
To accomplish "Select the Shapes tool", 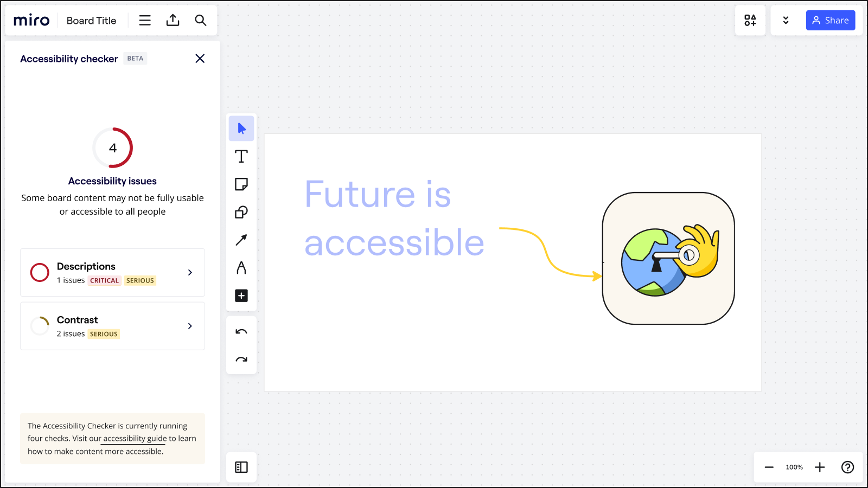I will point(241,212).
